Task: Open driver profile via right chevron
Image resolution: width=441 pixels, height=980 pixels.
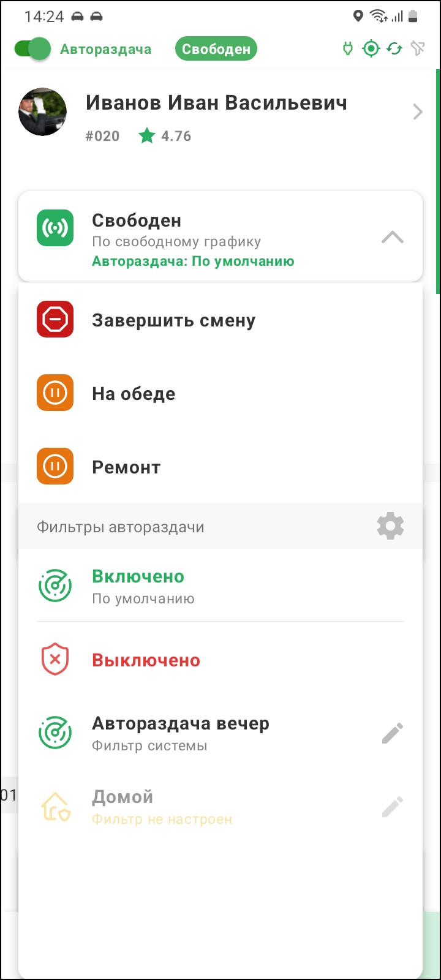Action: 418,111
